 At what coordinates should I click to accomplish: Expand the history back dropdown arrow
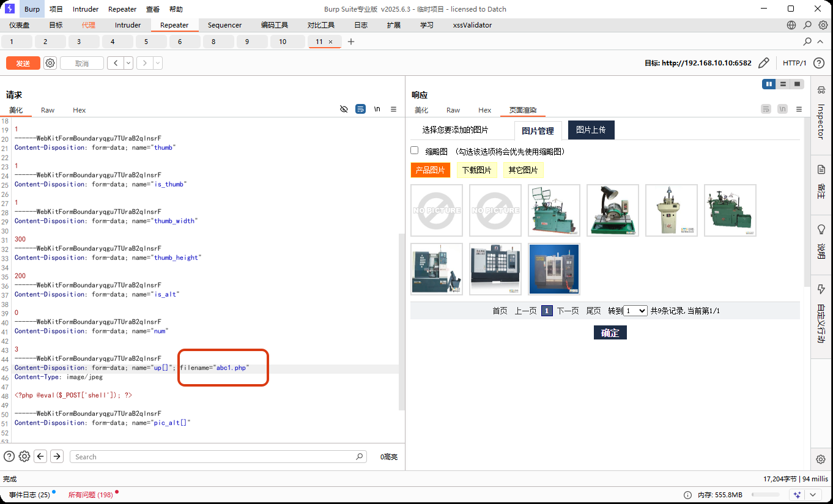[x=128, y=63]
